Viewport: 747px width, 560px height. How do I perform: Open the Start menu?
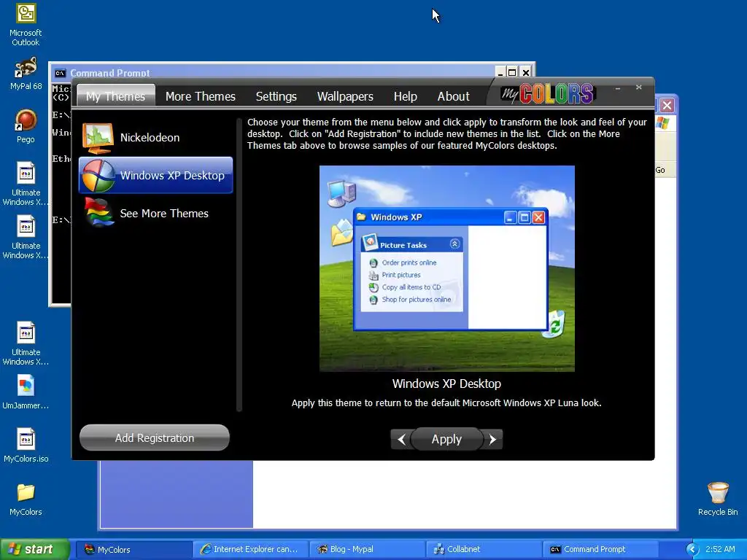pyautogui.click(x=34, y=549)
